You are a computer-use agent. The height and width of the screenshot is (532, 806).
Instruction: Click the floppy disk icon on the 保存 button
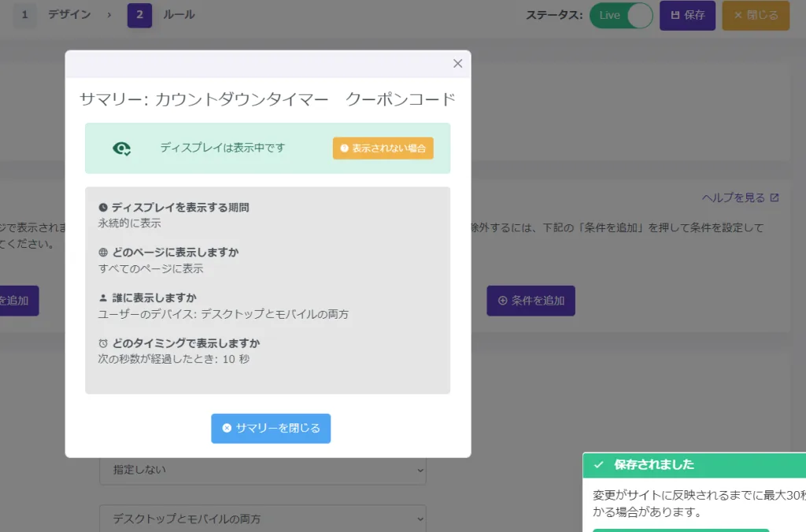point(675,16)
